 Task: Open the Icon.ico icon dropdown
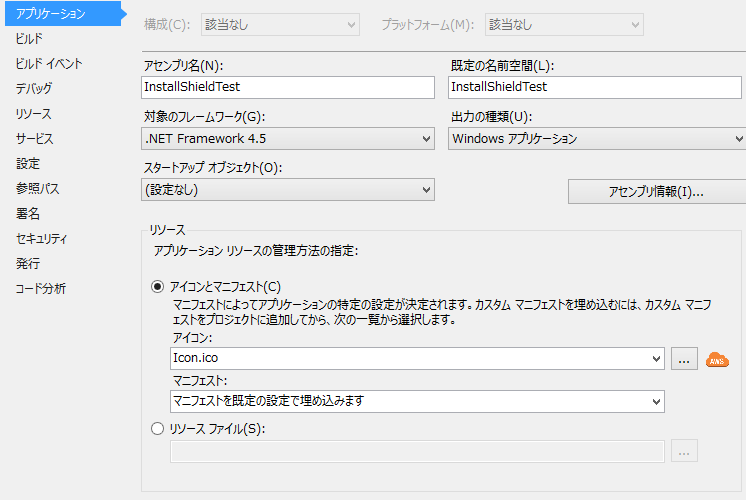(417, 359)
